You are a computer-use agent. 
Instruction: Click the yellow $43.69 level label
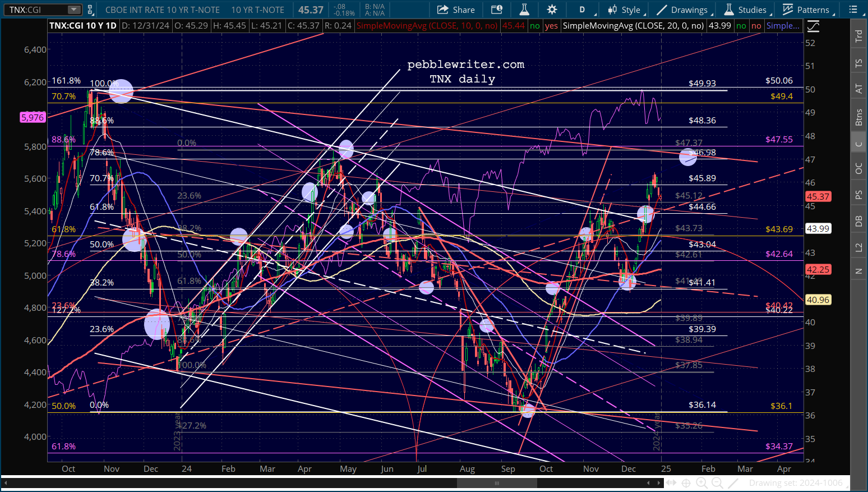pyautogui.click(x=779, y=229)
